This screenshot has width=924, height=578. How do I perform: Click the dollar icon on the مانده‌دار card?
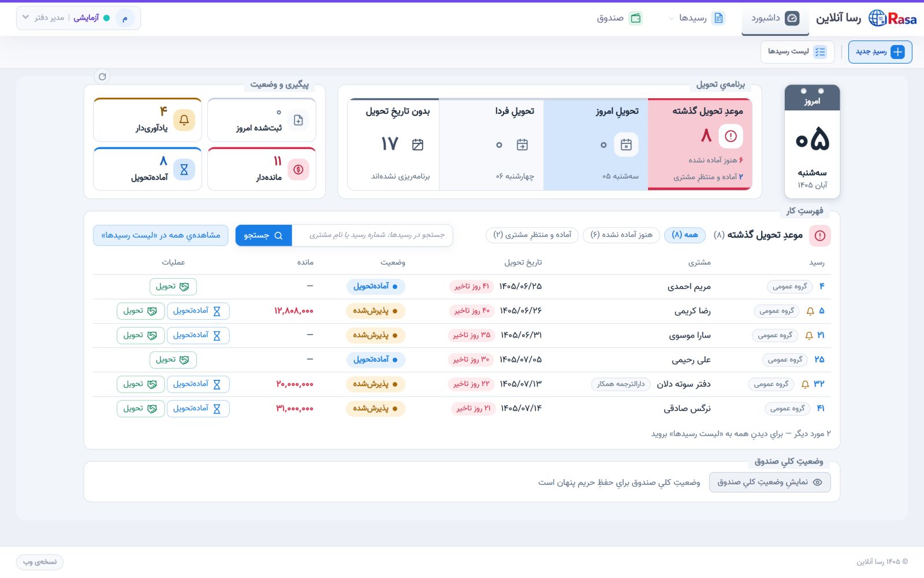299,169
